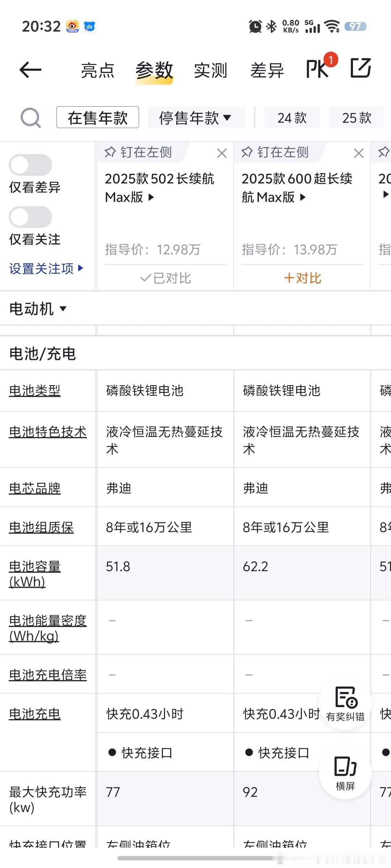
Task: Tap the share/export icon
Action: coord(361,68)
